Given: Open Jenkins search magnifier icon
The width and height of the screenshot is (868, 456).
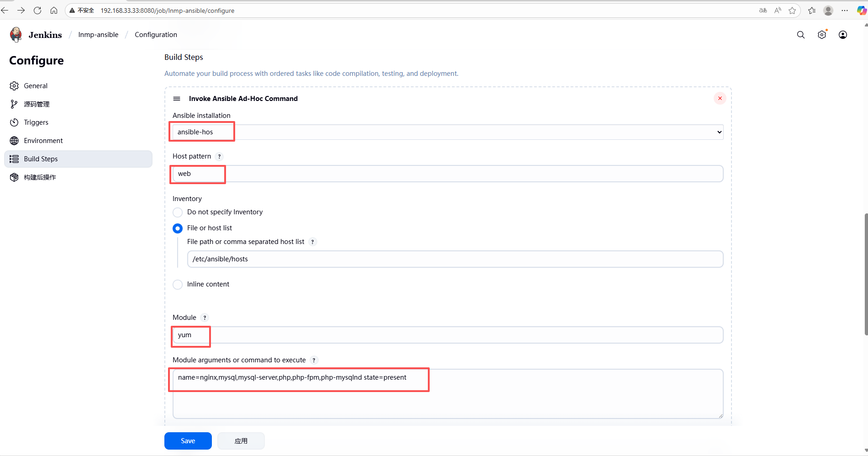Looking at the screenshot, I should click(x=801, y=35).
